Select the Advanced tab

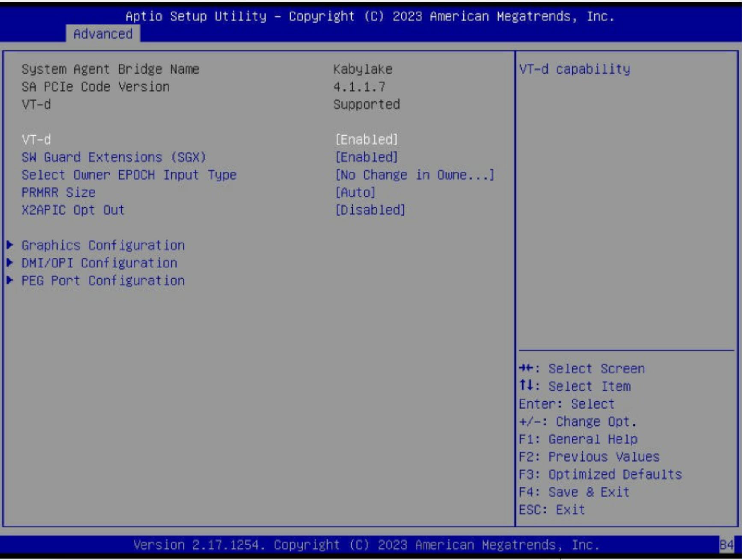103,33
